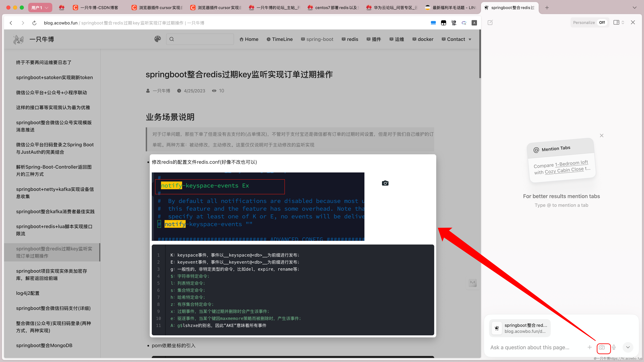The height and width of the screenshot is (362, 644).
Task: Open sidebar article springboot整合MongoDB
Action: pos(44,346)
